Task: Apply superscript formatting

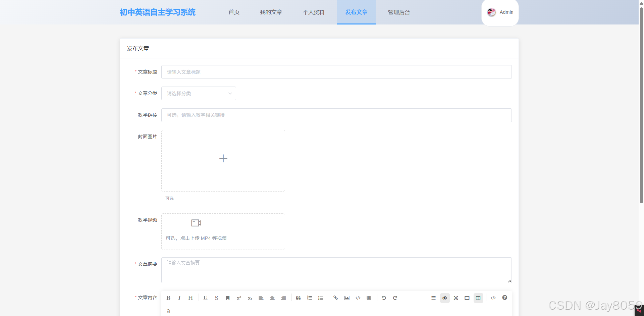Action: [239, 298]
